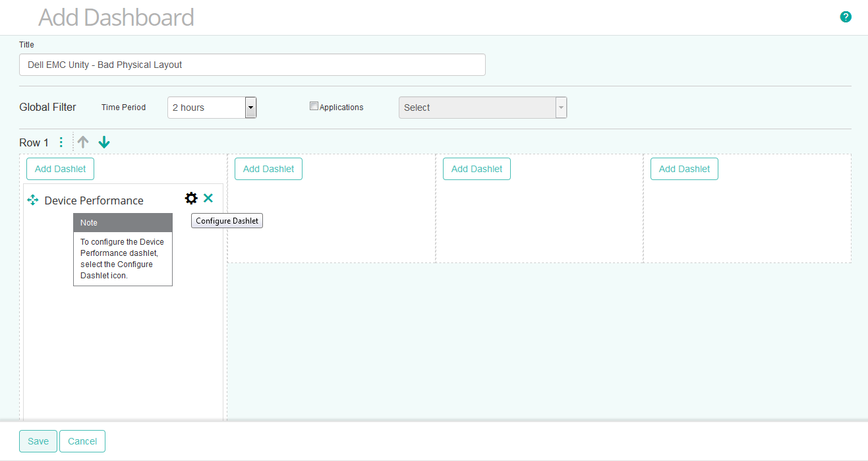This screenshot has width=868, height=461.
Task: Click the dashboard Title input field
Action: tap(252, 64)
